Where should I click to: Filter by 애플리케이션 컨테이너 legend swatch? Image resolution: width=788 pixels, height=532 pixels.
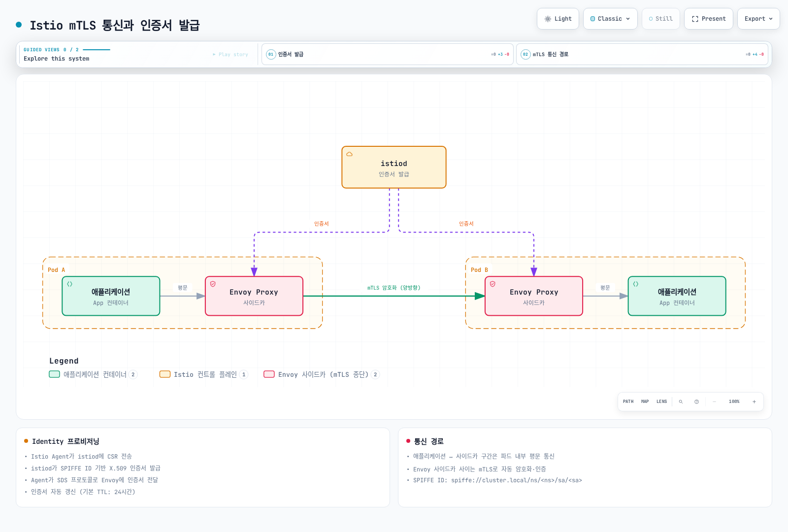pyautogui.click(x=54, y=374)
